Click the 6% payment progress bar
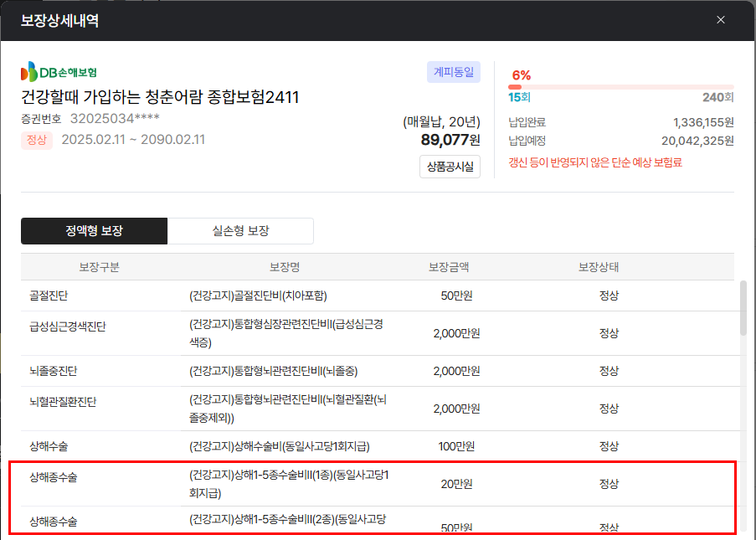Viewport: 756px width, 540px height. click(620, 87)
